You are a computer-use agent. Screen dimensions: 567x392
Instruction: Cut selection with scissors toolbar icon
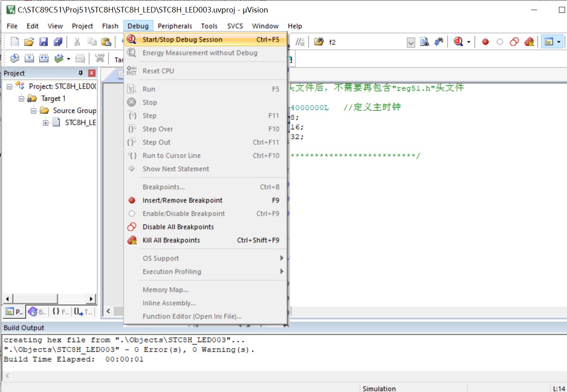(x=77, y=41)
